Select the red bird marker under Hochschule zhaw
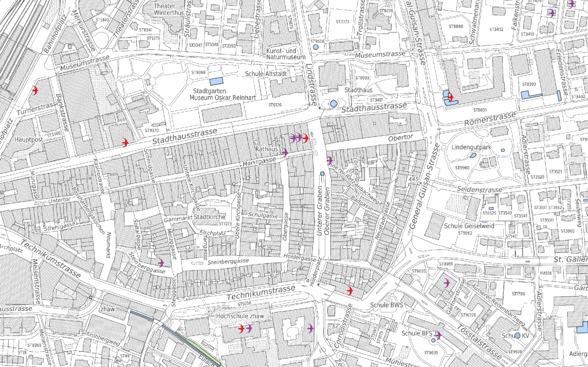Screen dimensions: 588x367 click(241, 328)
